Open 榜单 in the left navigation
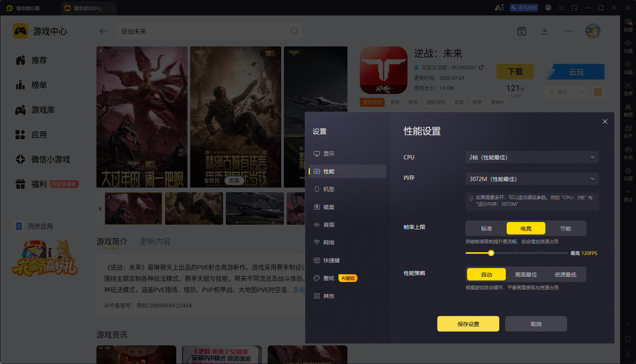 (x=32, y=85)
